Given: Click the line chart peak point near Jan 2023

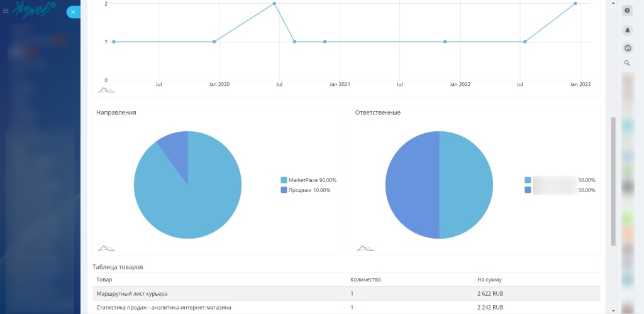Looking at the screenshot, I should [x=575, y=3].
